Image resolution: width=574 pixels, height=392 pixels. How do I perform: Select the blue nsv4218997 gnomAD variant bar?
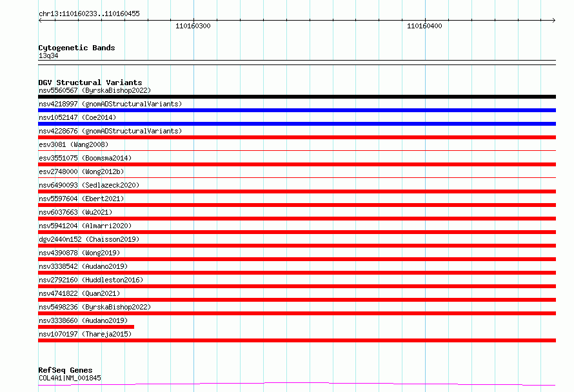[x=297, y=110]
